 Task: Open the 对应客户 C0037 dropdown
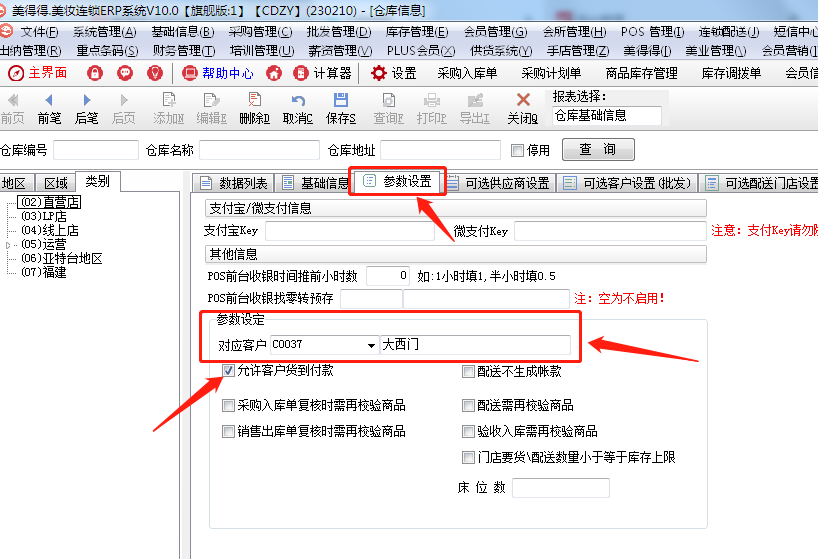[x=371, y=345]
